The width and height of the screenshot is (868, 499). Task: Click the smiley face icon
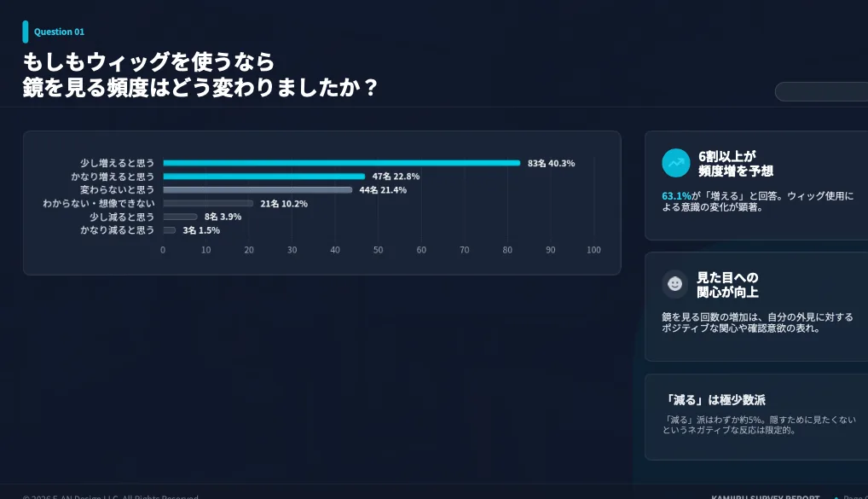[x=675, y=284]
